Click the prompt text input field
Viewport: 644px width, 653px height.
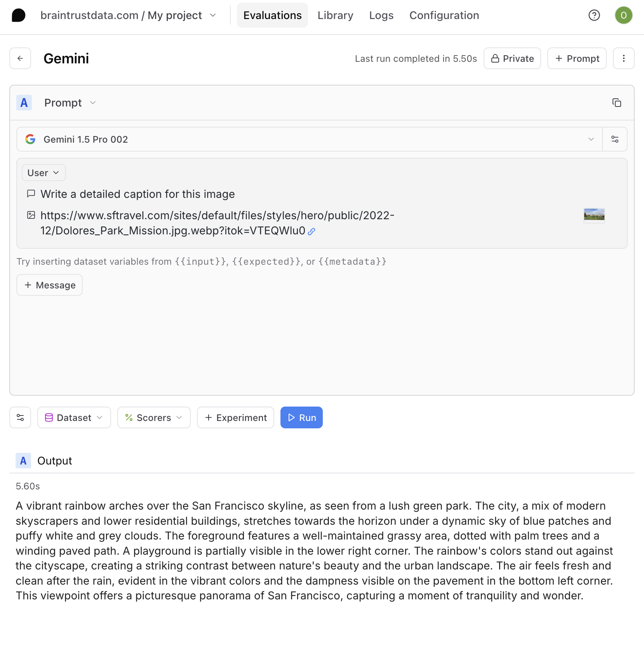(138, 194)
